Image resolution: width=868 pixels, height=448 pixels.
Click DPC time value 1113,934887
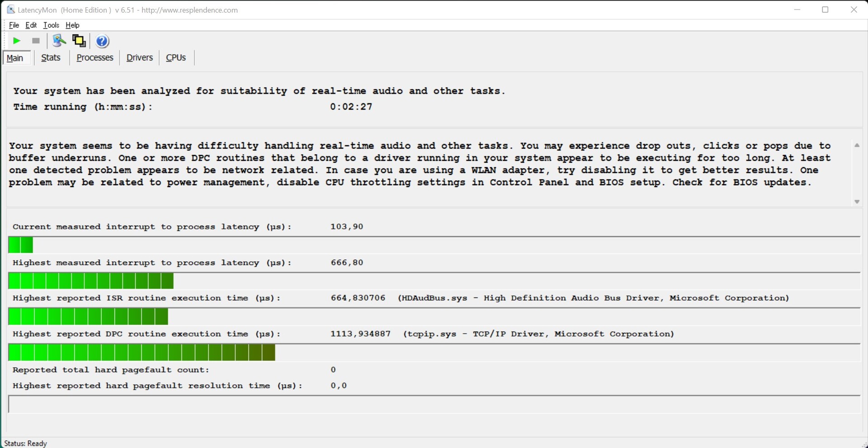(360, 334)
